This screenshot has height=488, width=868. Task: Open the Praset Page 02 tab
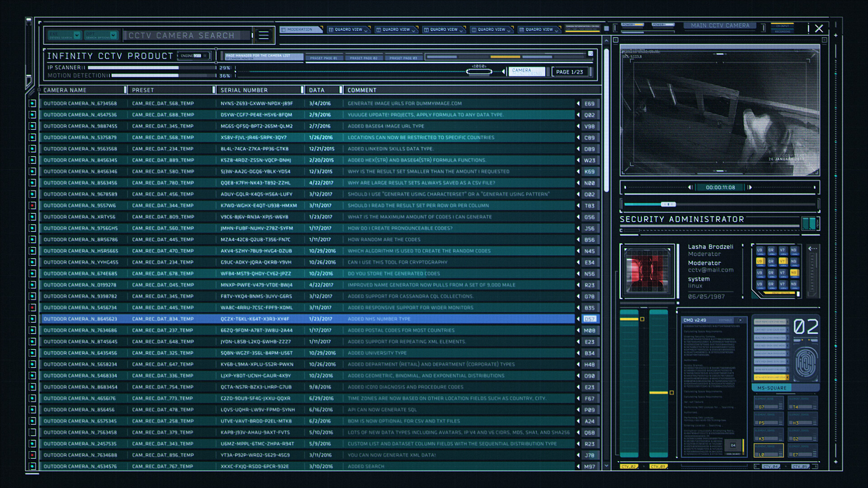(x=363, y=58)
